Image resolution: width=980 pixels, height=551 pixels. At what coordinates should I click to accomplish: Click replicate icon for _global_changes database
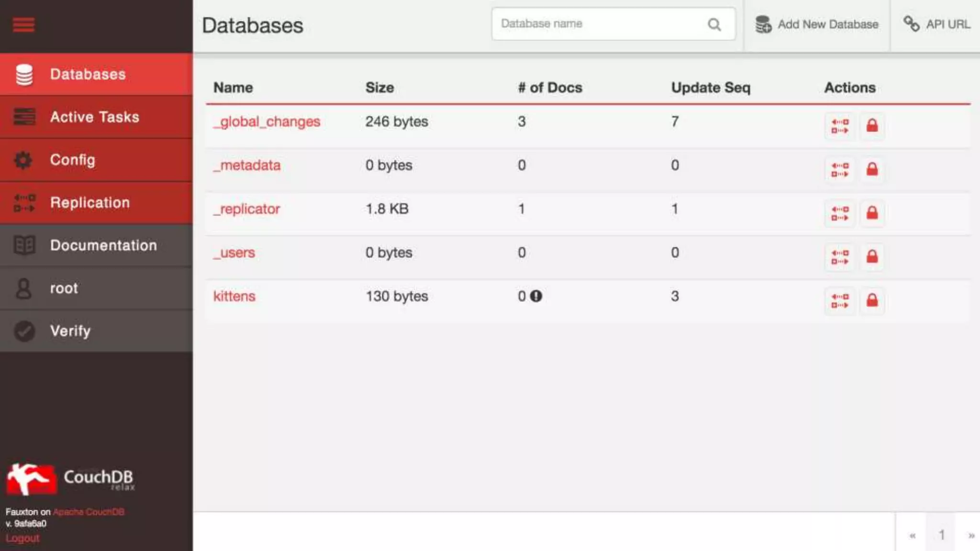[840, 126]
